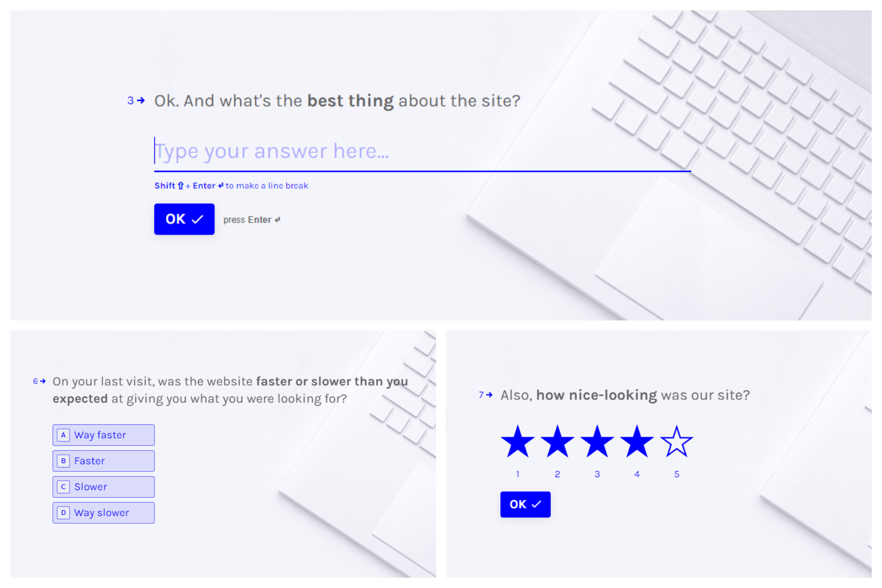Select the fourth filled star
Viewport: 882px width, 588px height.
[x=637, y=442]
